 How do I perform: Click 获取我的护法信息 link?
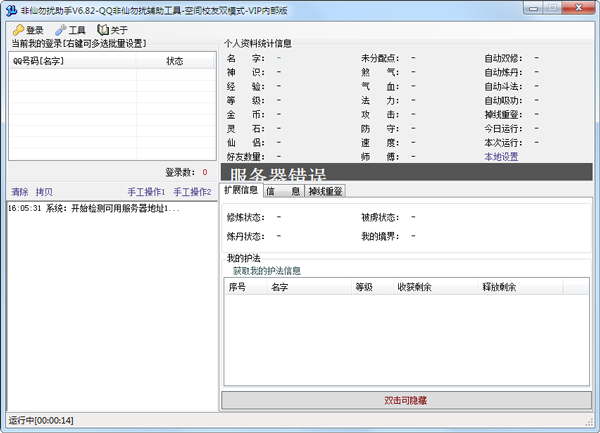click(x=267, y=271)
